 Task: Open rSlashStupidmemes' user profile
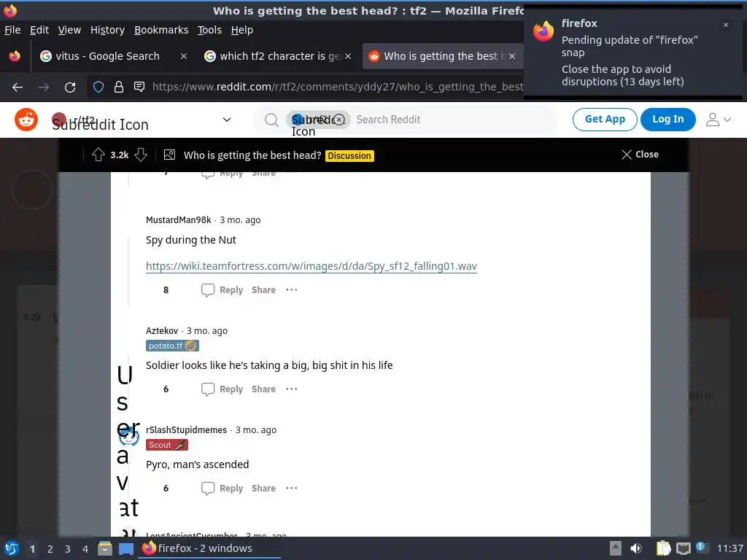[x=186, y=429]
